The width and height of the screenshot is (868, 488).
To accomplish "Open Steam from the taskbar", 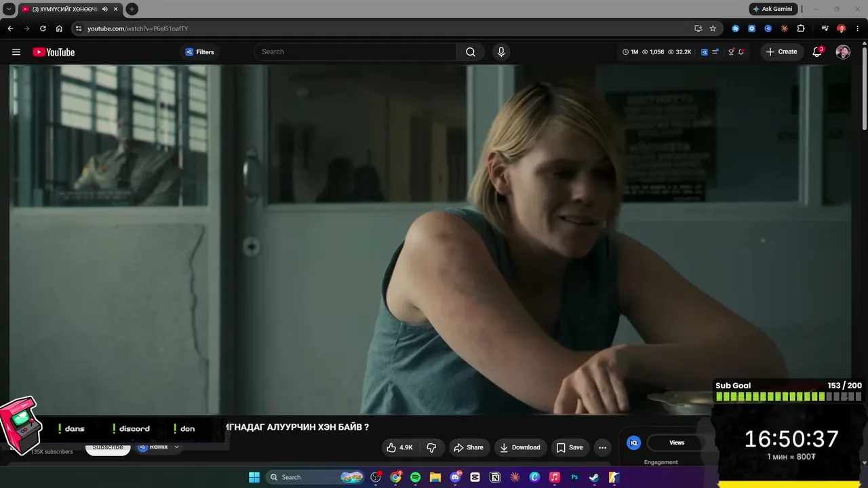I will 594,477.
